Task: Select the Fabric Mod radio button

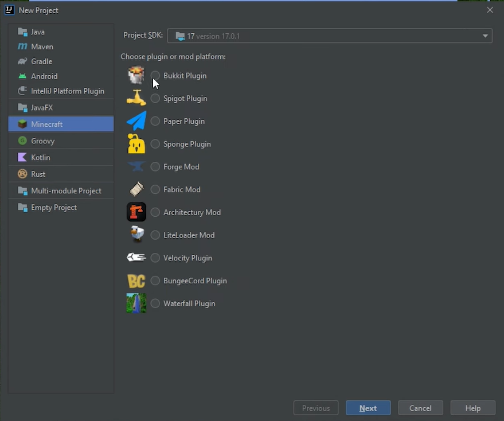Action: pyautogui.click(x=155, y=189)
